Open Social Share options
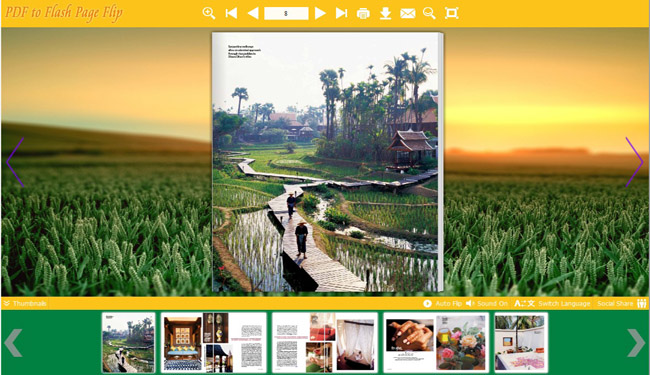The width and height of the screenshot is (650, 375). coord(622,303)
